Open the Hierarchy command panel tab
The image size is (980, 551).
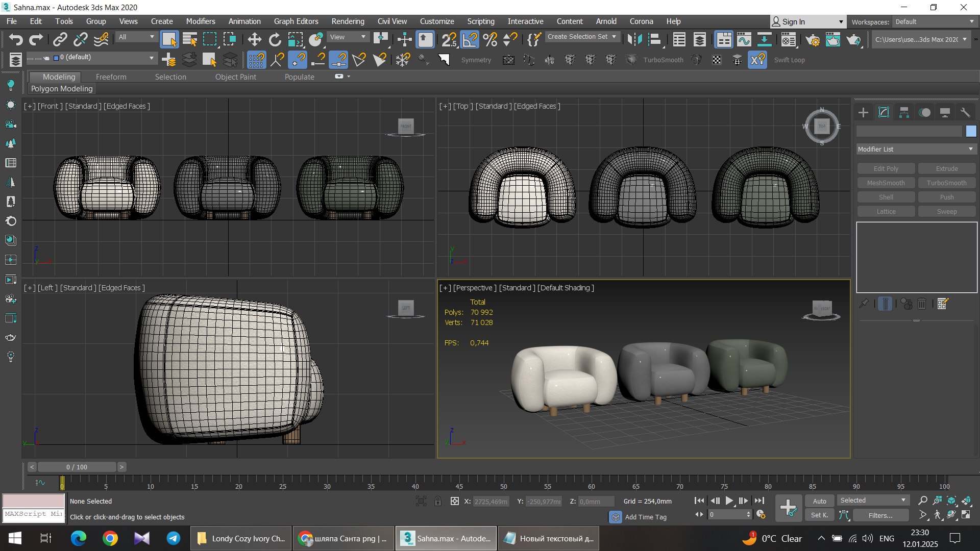coord(904,112)
